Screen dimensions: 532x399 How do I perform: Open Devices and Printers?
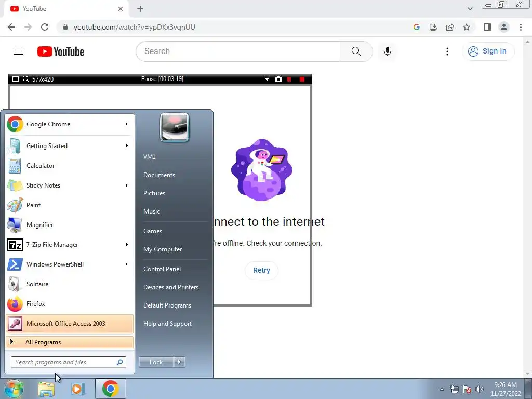[170, 287]
